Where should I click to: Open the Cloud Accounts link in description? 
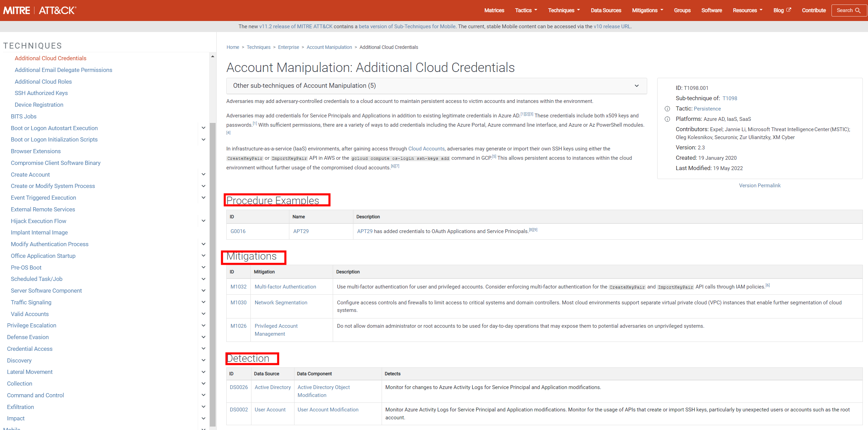coord(426,149)
